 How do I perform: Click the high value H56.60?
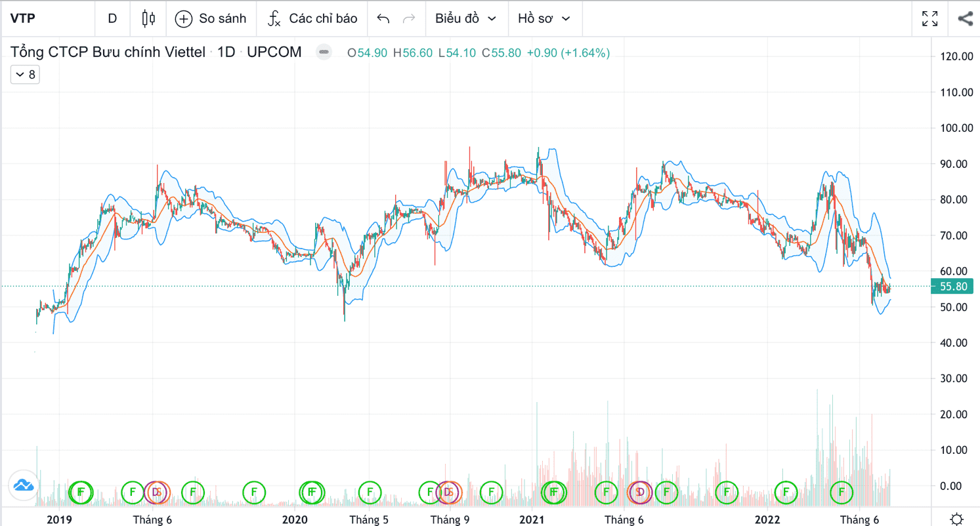point(413,53)
